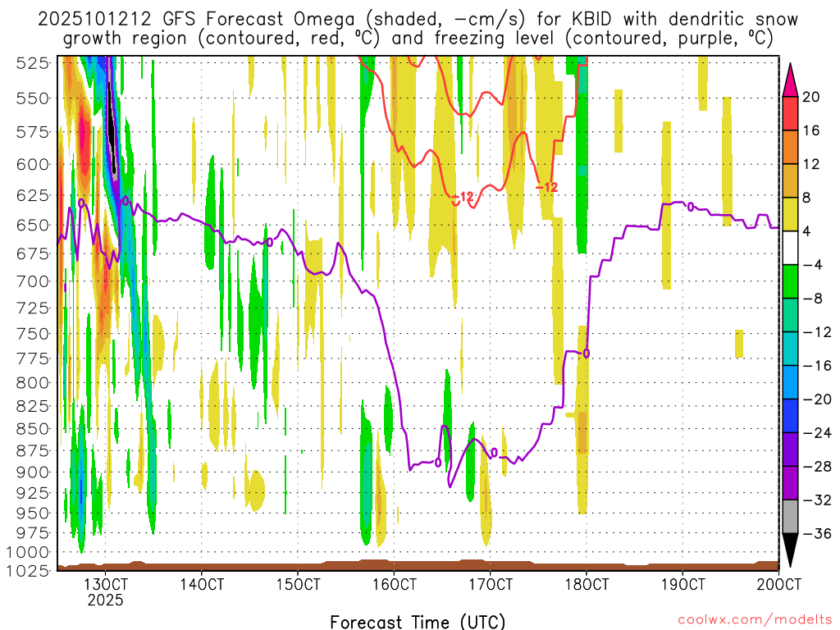840x630 pixels.
Task: Click the 170CT time axis label
Action: [x=491, y=583]
